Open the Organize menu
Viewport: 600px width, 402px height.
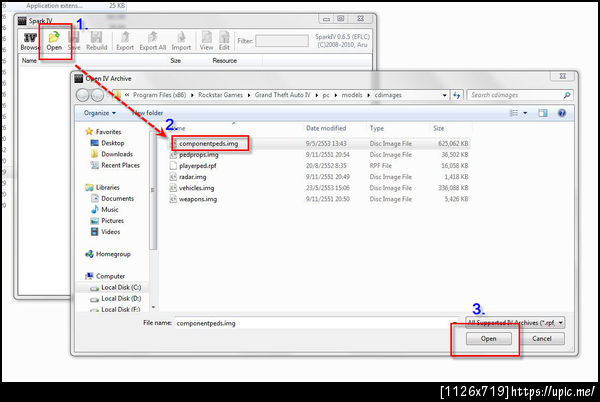point(99,113)
